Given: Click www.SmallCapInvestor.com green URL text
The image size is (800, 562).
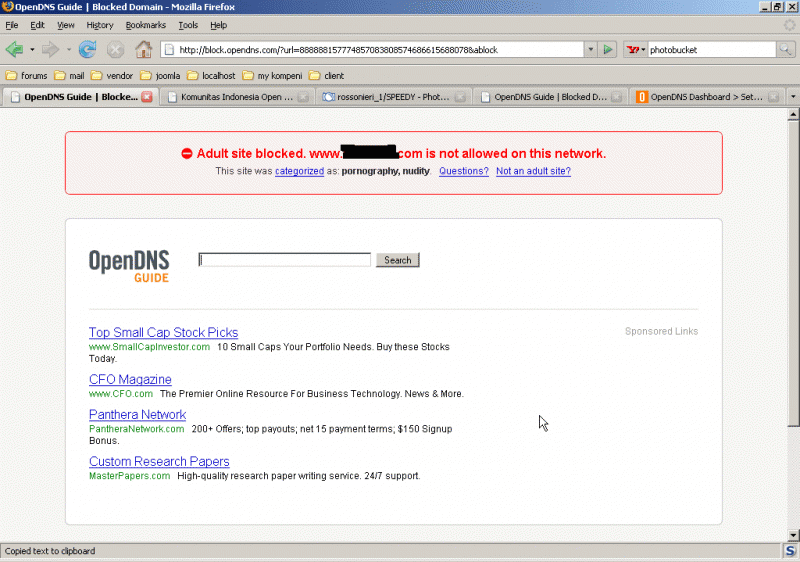Looking at the screenshot, I should [149, 347].
